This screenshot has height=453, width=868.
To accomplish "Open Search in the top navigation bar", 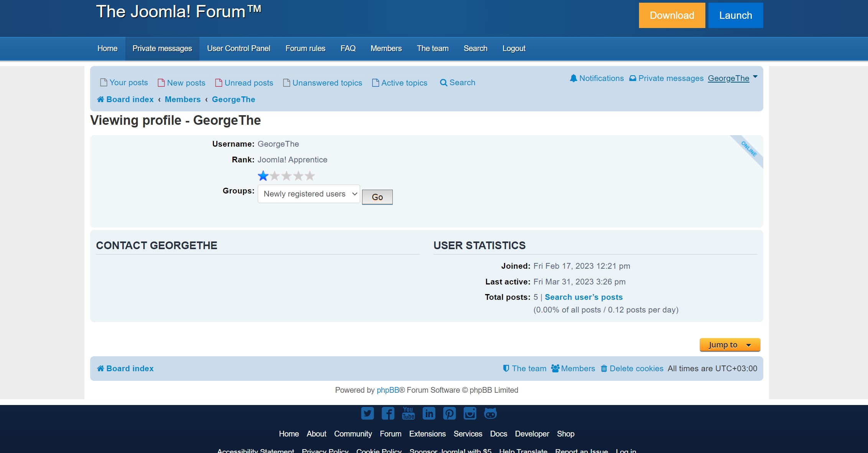I will pos(476,48).
